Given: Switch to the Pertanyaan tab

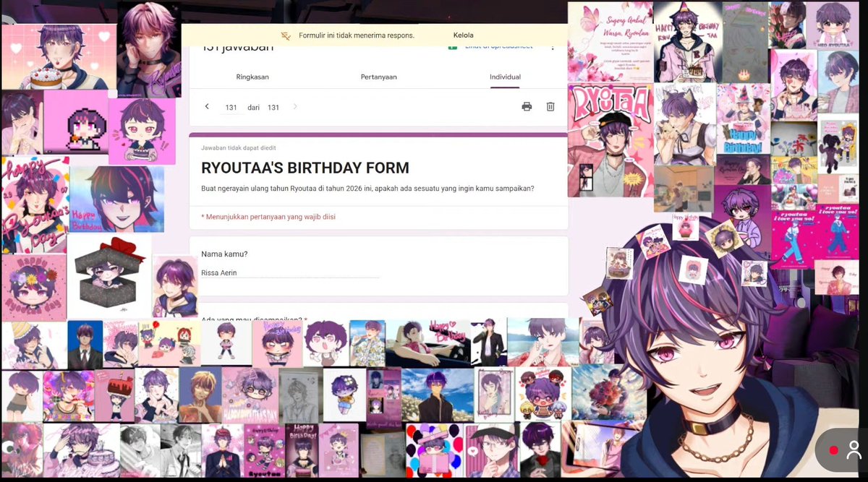Looking at the screenshot, I should point(378,77).
